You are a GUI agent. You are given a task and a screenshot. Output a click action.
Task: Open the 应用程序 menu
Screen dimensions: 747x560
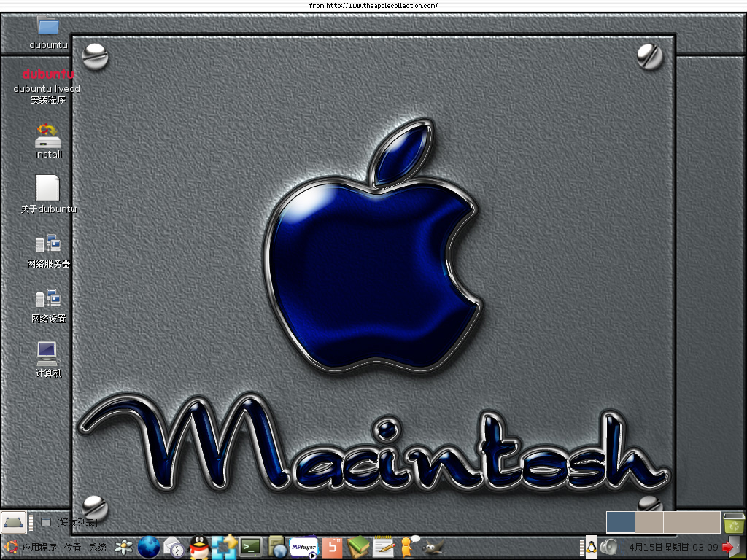pyautogui.click(x=39, y=548)
